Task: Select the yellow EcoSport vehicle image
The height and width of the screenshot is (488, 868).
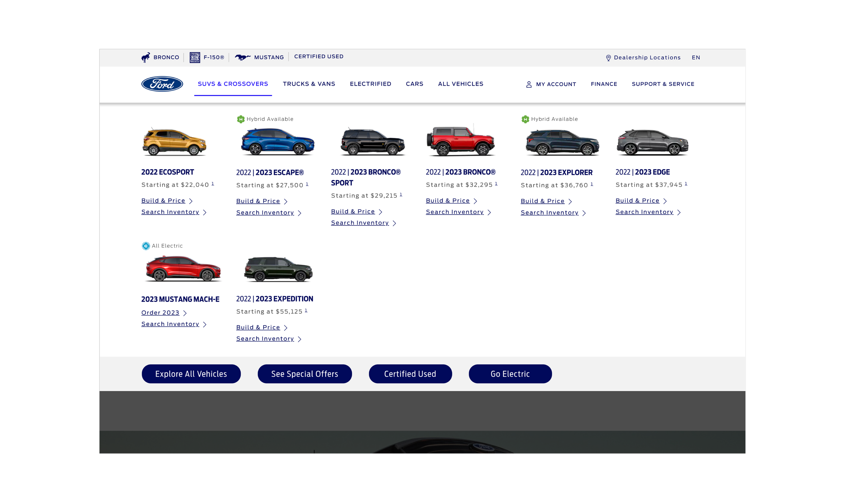Action: click(174, 142)
